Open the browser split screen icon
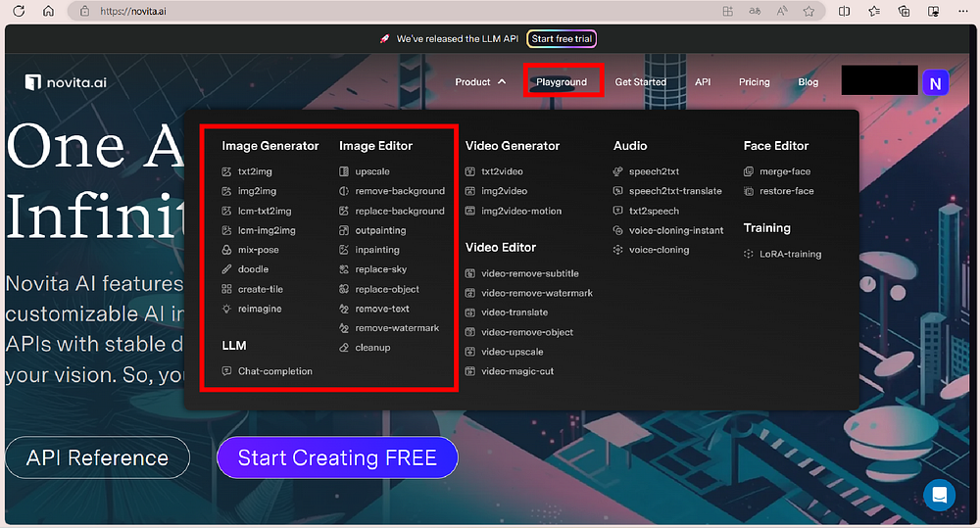Screen dimensions: 980x528 click(x=844, y=11)
